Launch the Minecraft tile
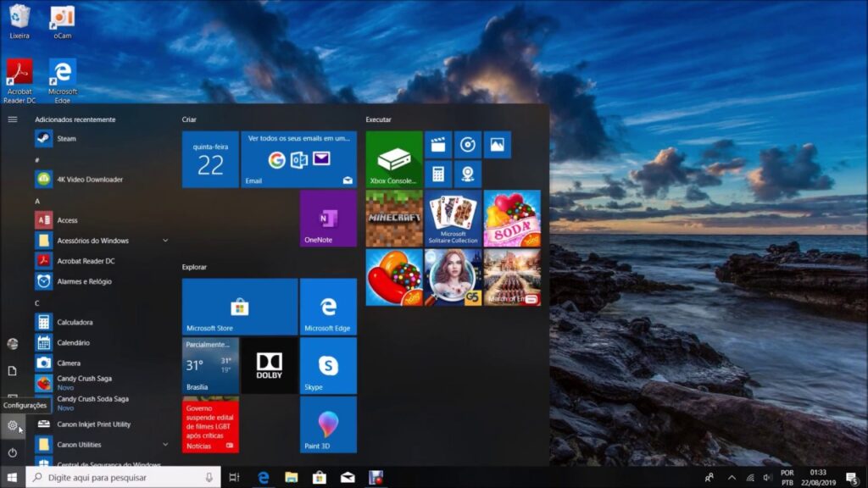868x488 pixels. [394, 219]
